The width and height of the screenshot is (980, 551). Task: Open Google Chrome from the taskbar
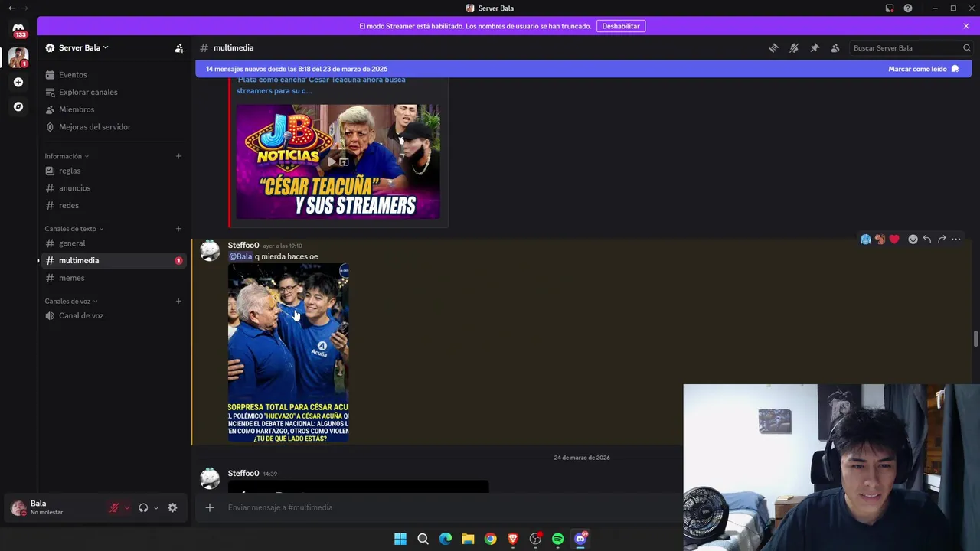coord(490,539)
